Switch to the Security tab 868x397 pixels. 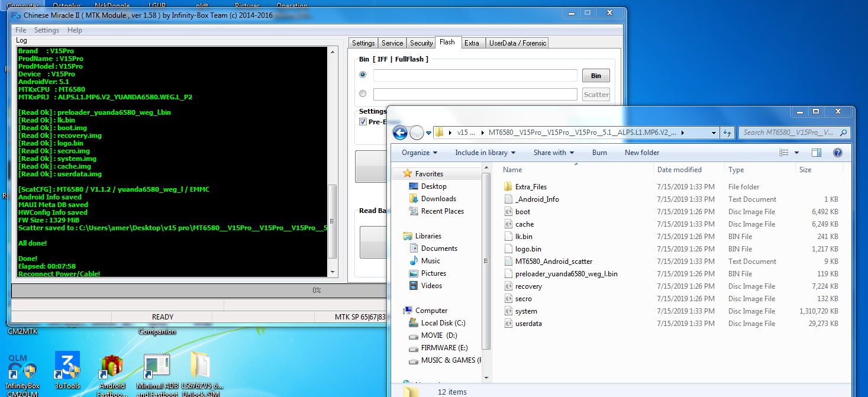point(421,43)
